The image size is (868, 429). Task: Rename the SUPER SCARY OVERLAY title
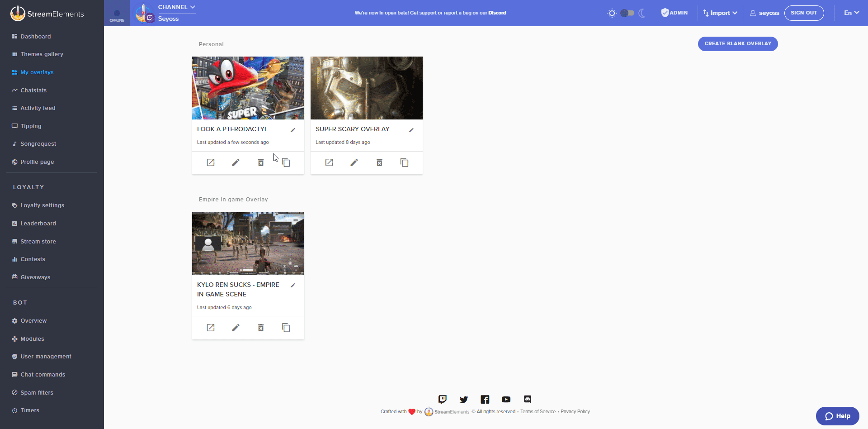[411, 130]
